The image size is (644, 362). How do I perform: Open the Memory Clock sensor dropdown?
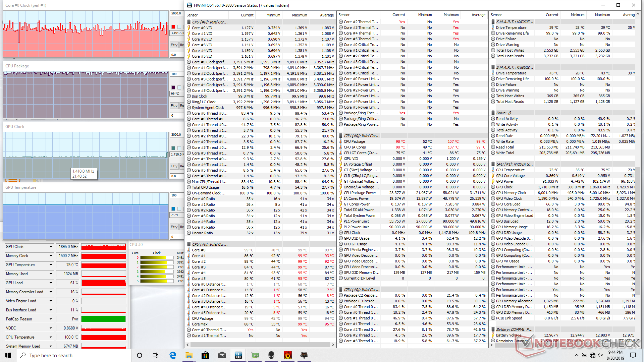(x=51, y=256)
